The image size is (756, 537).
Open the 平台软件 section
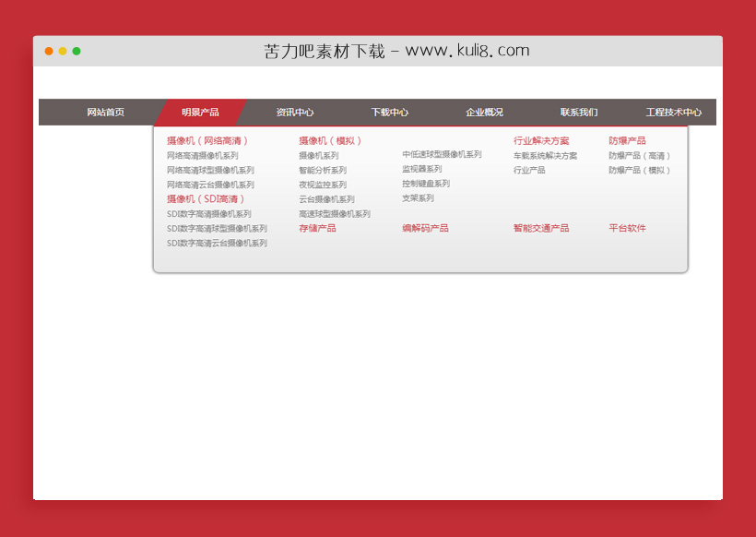click(x=626, y=227)
